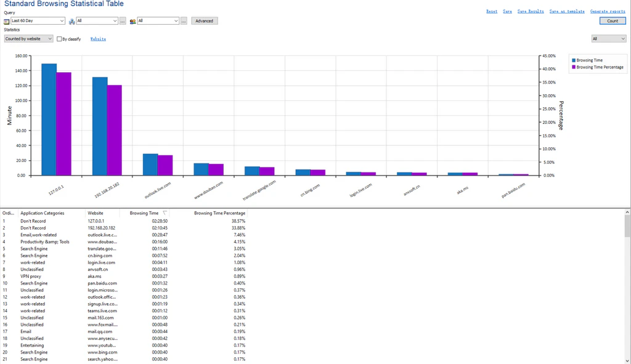
Task: Click the blue Browsing Time legend swatch
Action: [574, 60]
